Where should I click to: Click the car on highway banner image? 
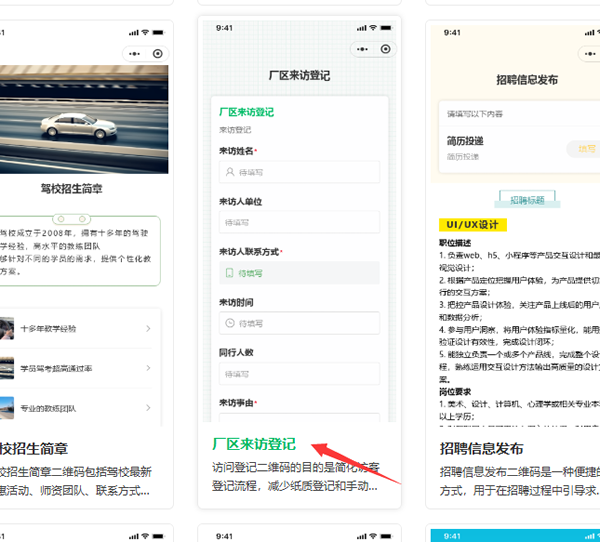[83, 119]
